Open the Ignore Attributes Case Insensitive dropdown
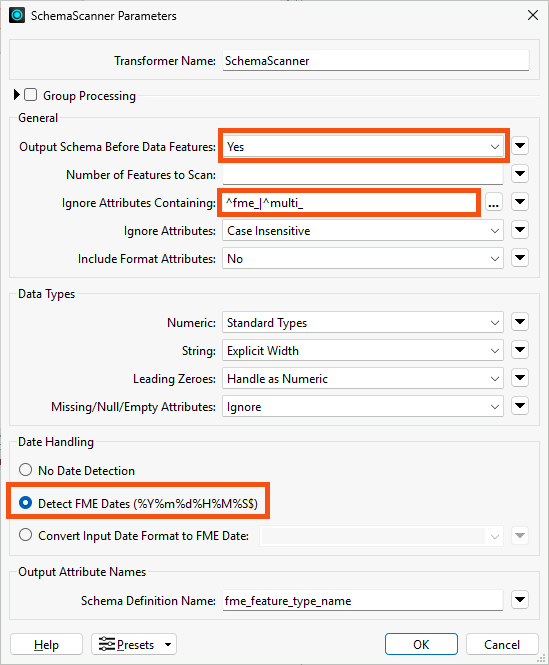Viewport: 549px width, 665px height. [x=363, y=231]
